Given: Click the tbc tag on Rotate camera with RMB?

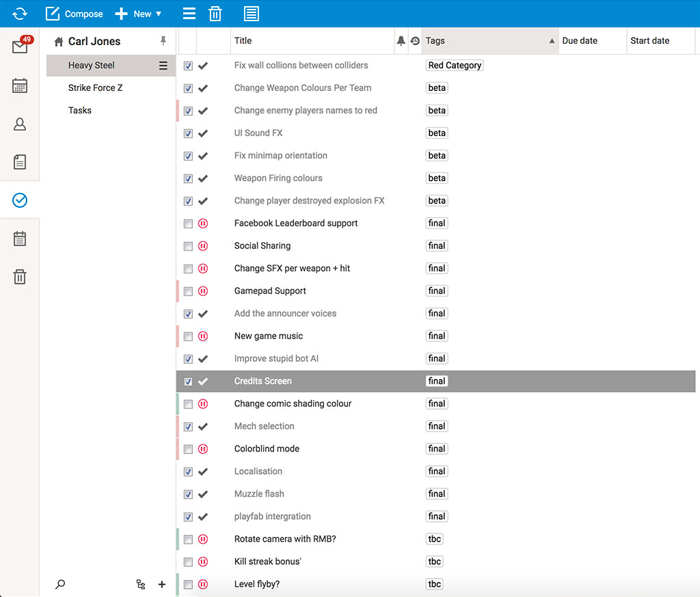Looking at the screenshot, I should [x=434, y=539].
